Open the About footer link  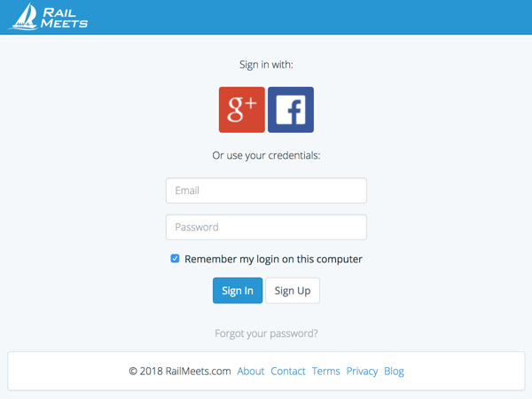251,372
